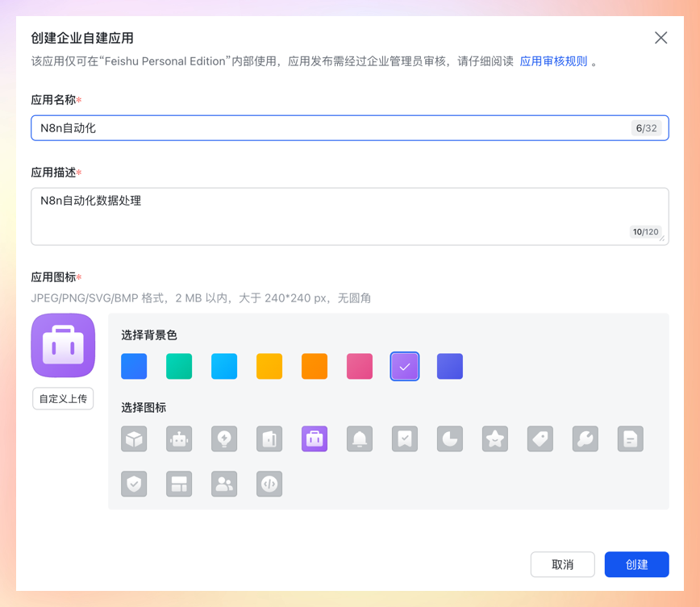The height and width of the screenshot is (607, 700).
Task: Set background color to indigo
Action: [450, 366]
